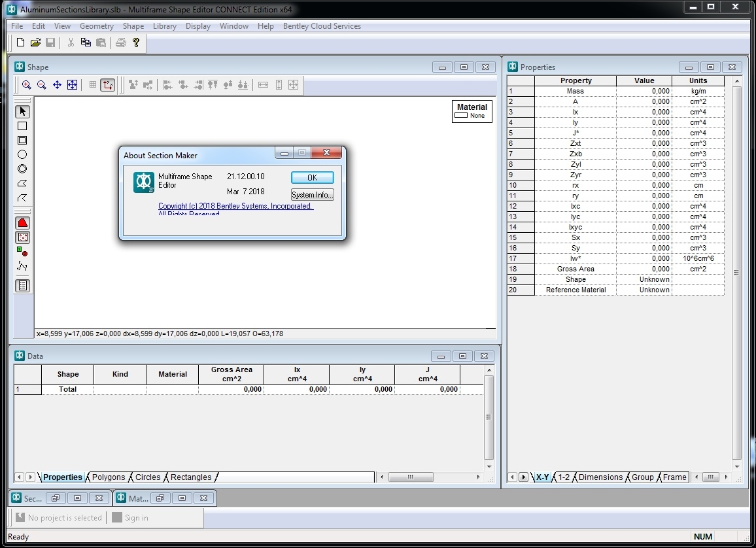Screen dimensions: 756x548
Task: Click the Save diskette icon
Action: point(50,43)
